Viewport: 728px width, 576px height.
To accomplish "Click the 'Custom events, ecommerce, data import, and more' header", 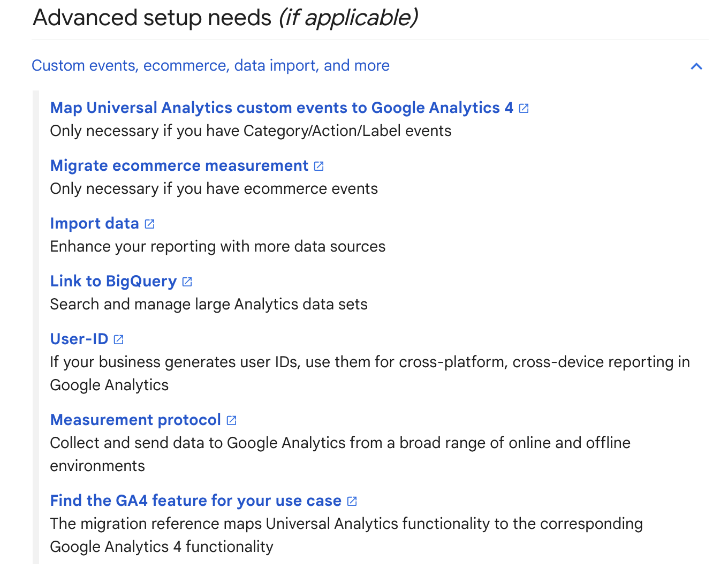I will tap(210, 65).
